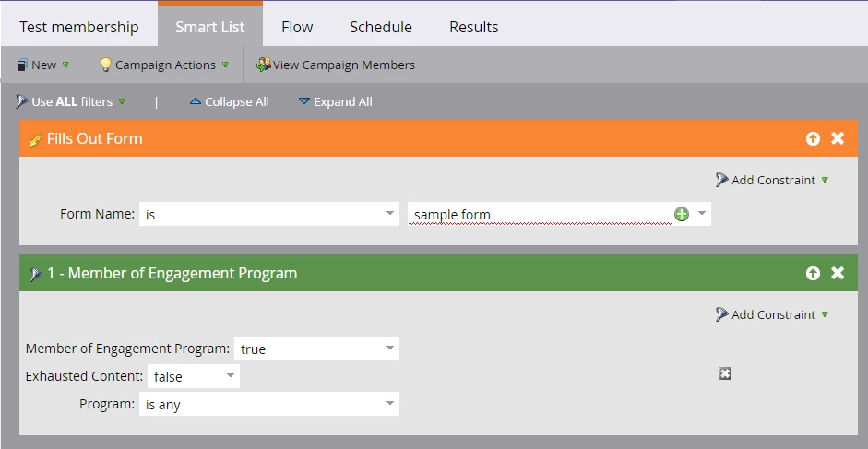Click the 1 - Member of Engagement Program title
868x449 pixels.
coord(172,273)
